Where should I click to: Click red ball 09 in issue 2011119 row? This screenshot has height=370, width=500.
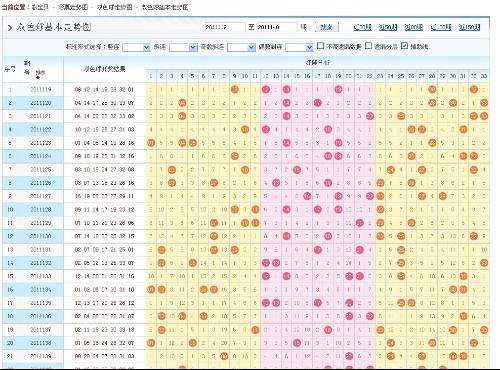235,89
